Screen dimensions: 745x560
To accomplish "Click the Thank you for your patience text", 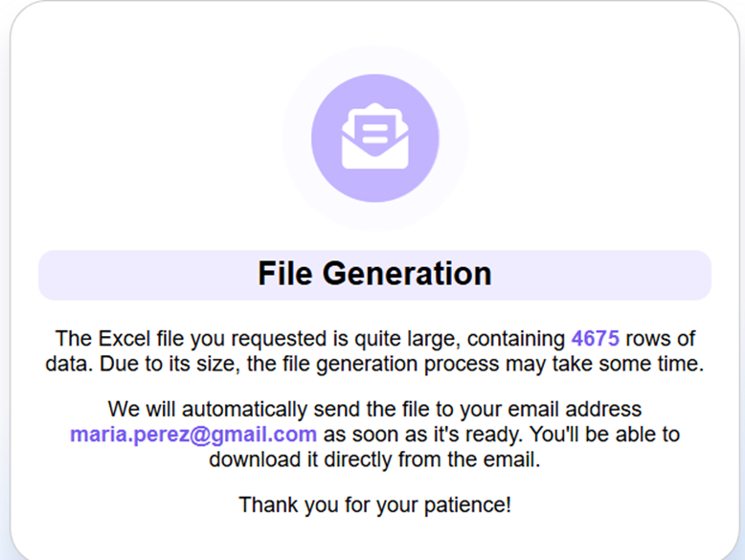I will click(374, 504).
